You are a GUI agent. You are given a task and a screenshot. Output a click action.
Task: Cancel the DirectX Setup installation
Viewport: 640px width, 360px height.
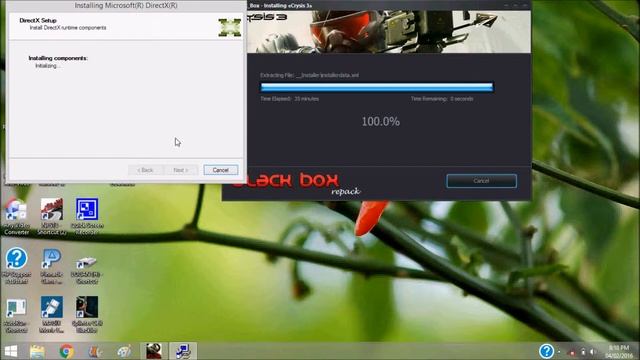[x=220, y=170]
